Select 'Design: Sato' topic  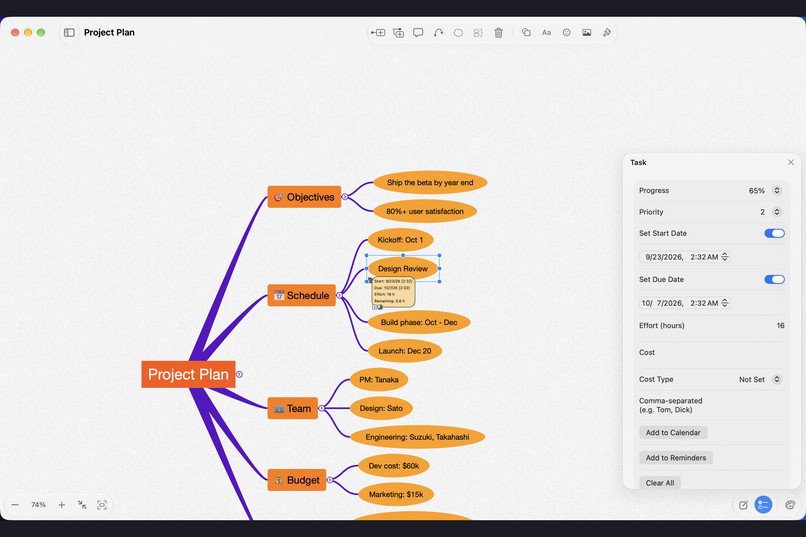point(381,409)
